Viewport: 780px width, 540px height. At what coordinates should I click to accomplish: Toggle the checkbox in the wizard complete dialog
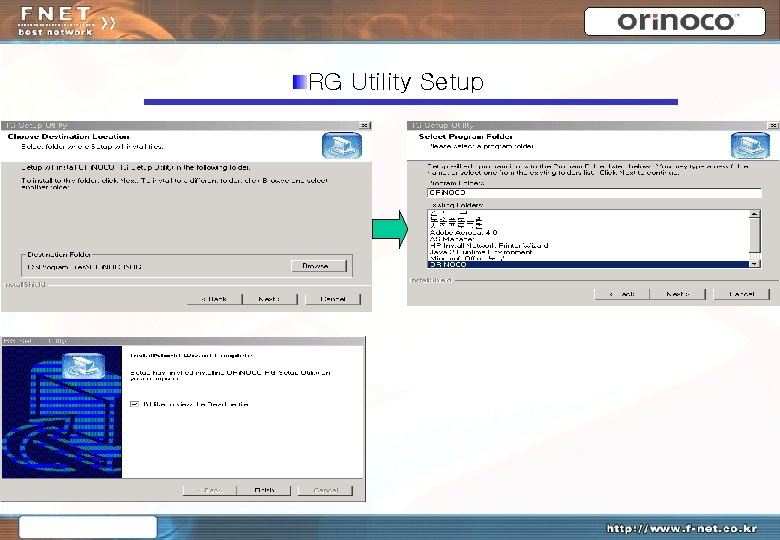134,404
